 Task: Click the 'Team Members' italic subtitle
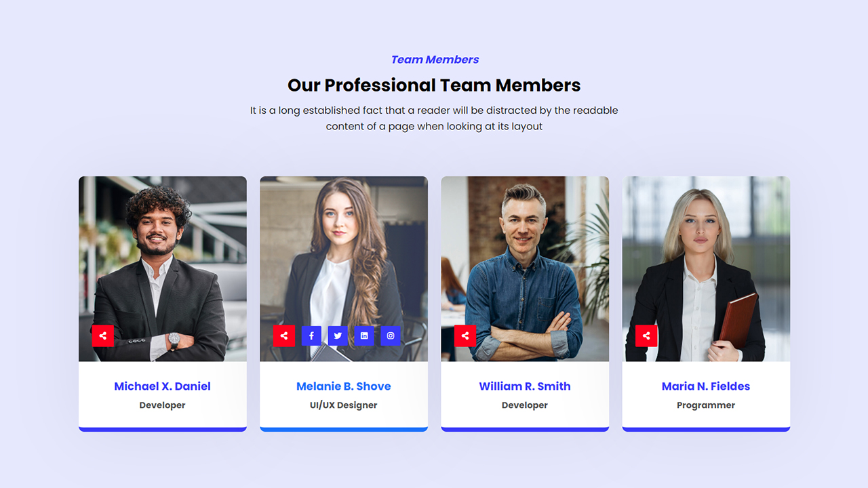click(x=435, y=60)
